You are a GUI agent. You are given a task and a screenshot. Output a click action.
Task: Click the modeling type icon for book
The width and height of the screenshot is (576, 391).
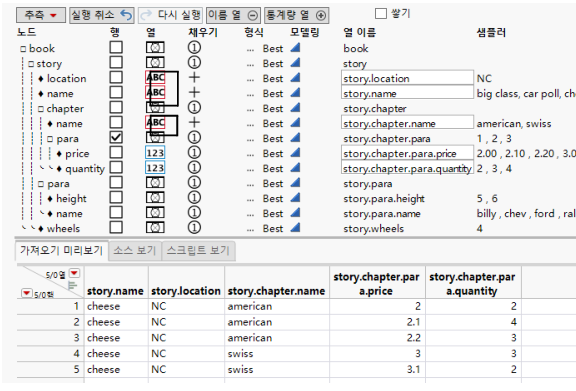pyautogui.click(x=295, y=47)
